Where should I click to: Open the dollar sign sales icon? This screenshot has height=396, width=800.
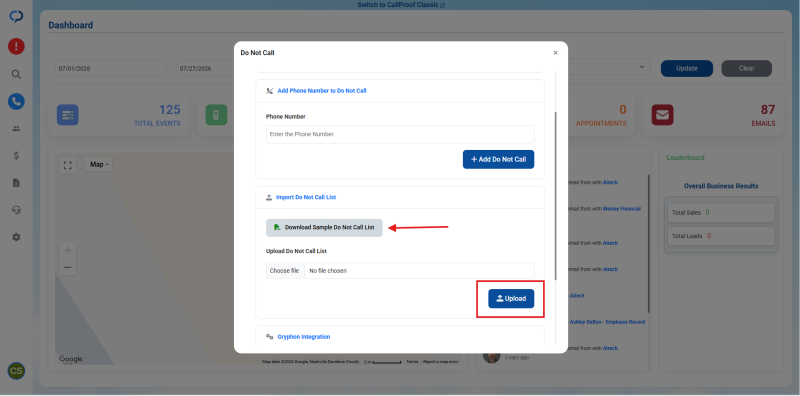pyautogui.click(x=16, y=156)
